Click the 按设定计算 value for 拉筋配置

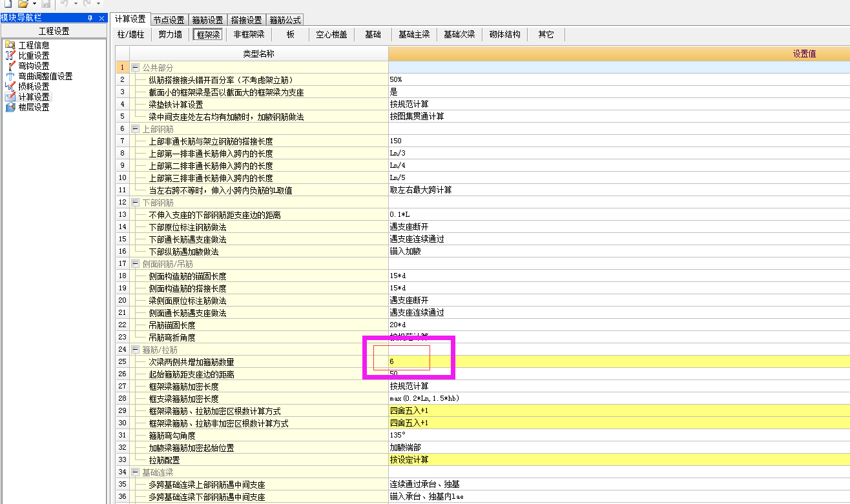(619, 460)
